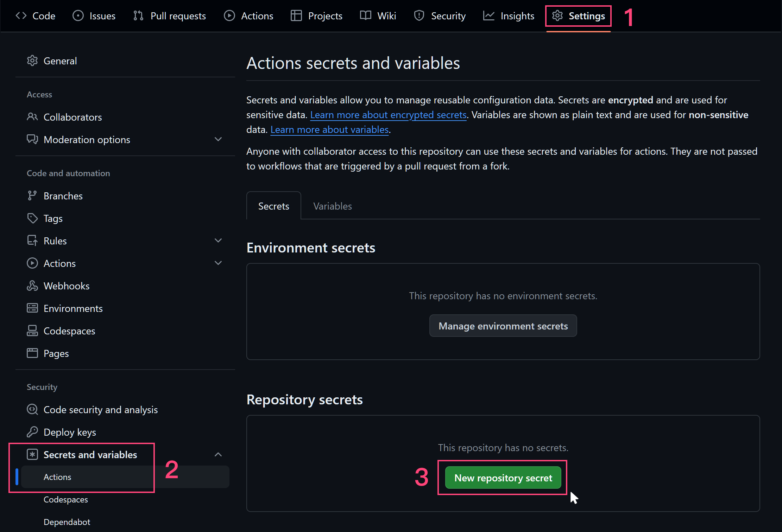Click the Webhooks icon in sidebar
Screen dimensions: 782x532
click(32, 286)
